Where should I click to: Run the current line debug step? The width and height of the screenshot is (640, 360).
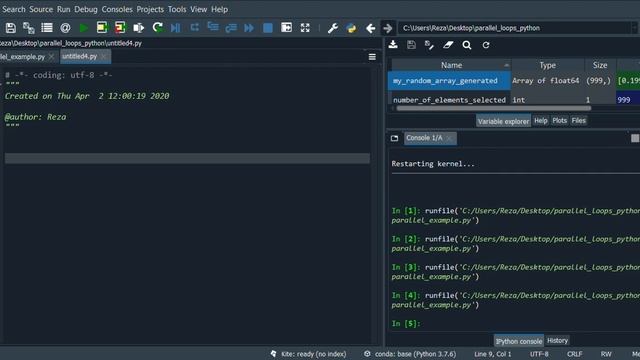pos(195,28)
